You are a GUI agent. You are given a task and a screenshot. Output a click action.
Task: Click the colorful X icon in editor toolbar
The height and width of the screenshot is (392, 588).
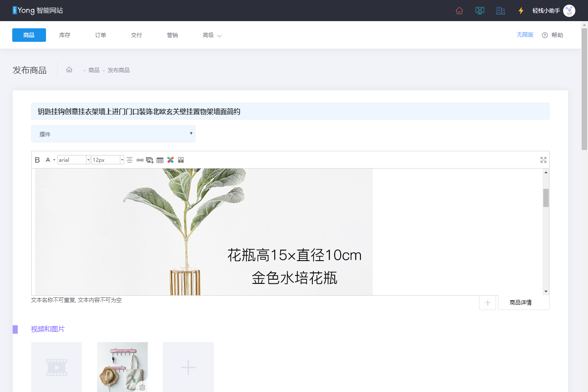coord(171,160)
